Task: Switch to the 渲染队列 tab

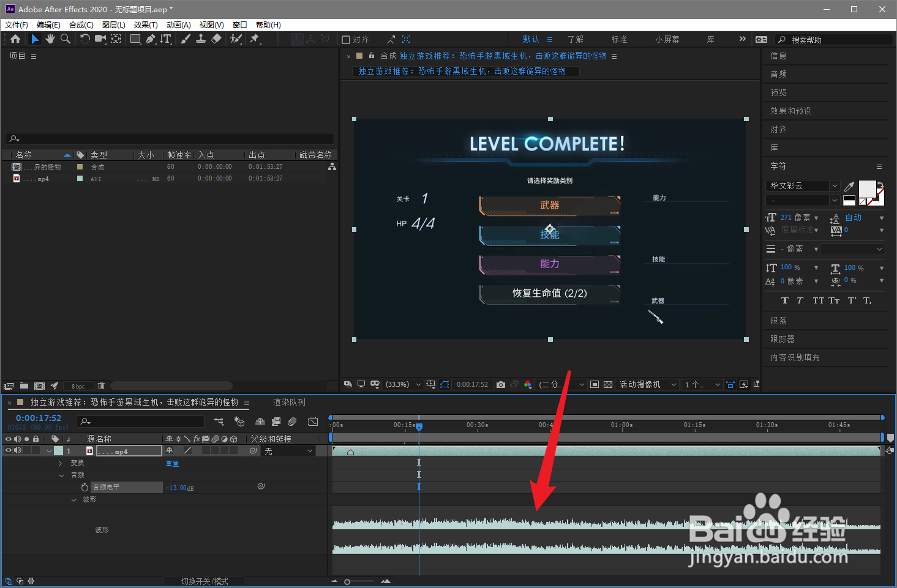Action: (x=289, y=402)
